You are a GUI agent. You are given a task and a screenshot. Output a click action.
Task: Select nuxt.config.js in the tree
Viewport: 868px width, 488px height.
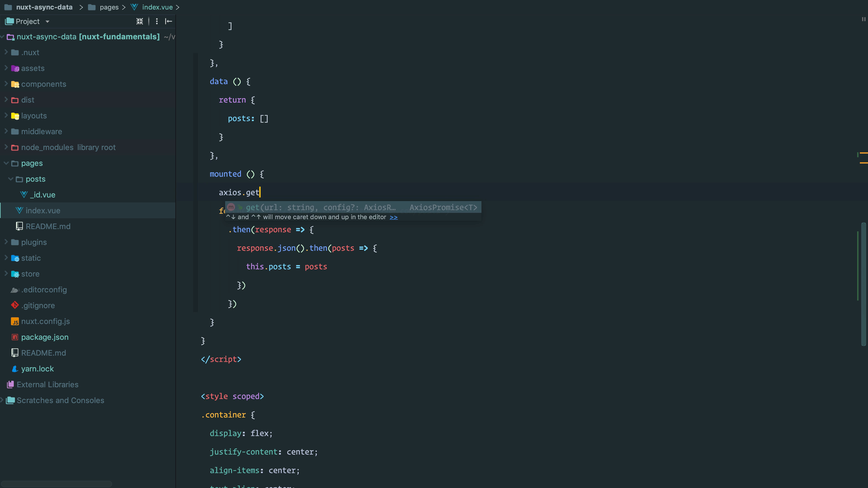pos(45,322)
